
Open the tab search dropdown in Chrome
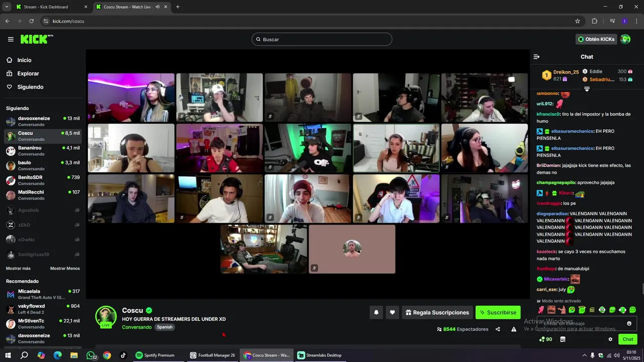(7, 7)
